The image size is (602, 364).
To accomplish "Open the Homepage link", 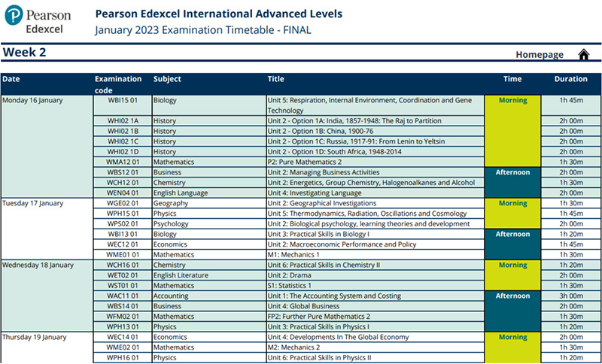I will click(539, 55).
